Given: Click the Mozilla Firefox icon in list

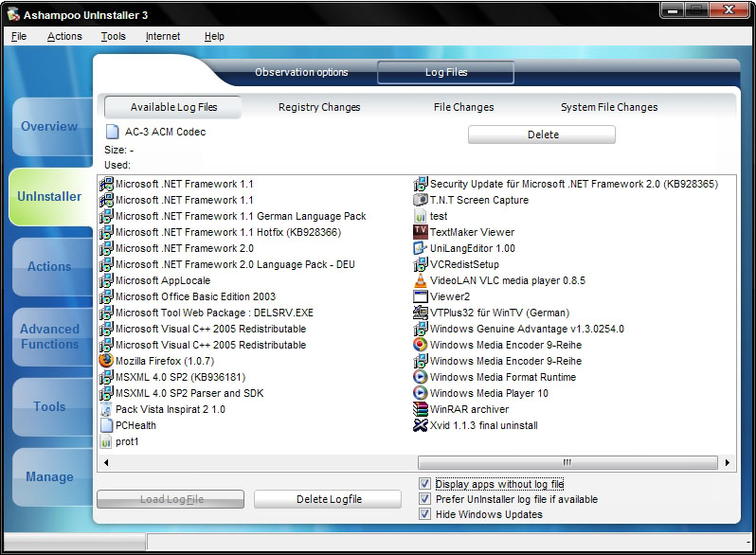Looking at the screenshot, I should (106, 361).
